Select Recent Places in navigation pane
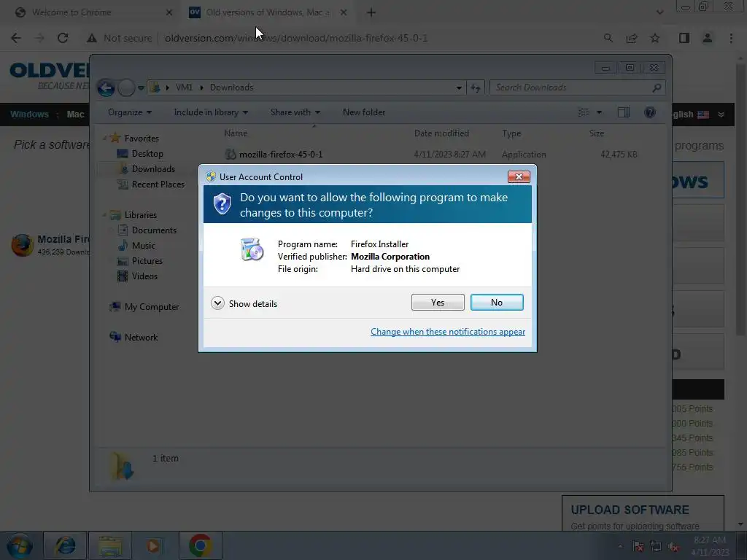The height and width of the screenshot is (560, 747). point(158,184)
